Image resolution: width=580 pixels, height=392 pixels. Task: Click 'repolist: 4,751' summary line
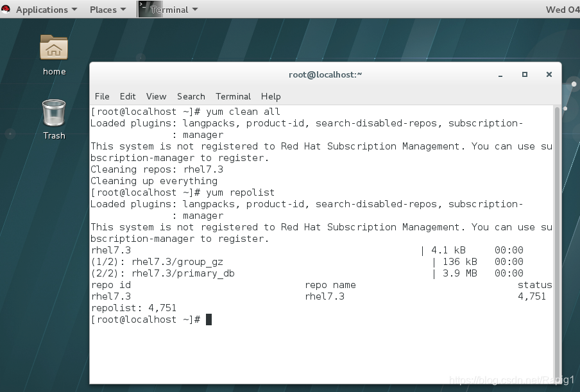click(x=133, y=308)
